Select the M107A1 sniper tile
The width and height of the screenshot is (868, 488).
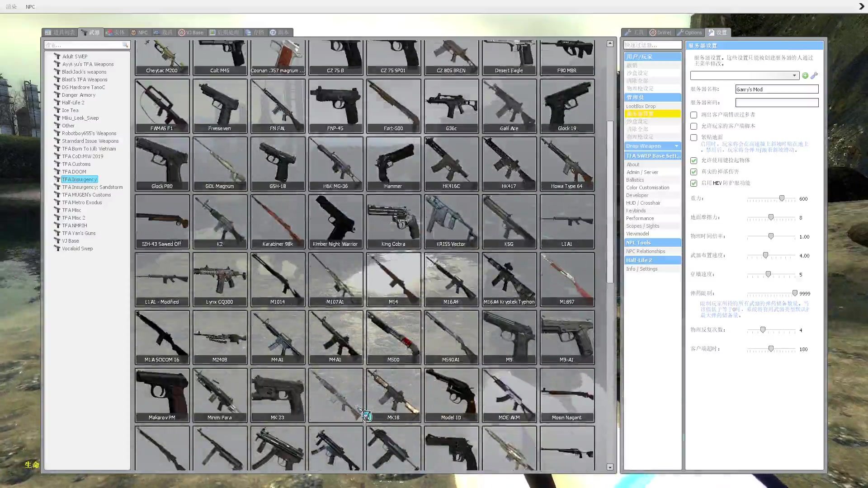[x=335, y=280]
